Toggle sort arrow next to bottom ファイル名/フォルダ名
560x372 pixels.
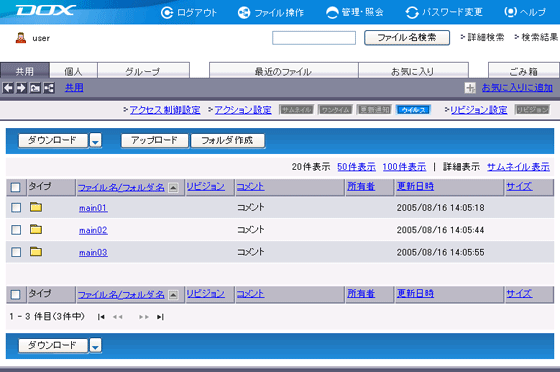point(173,295)
